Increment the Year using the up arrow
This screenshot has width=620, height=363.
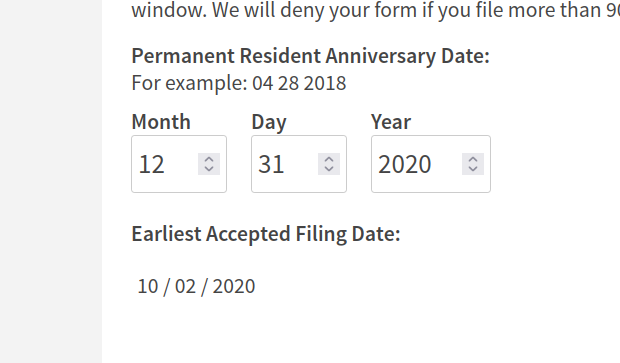click(473, 159)
